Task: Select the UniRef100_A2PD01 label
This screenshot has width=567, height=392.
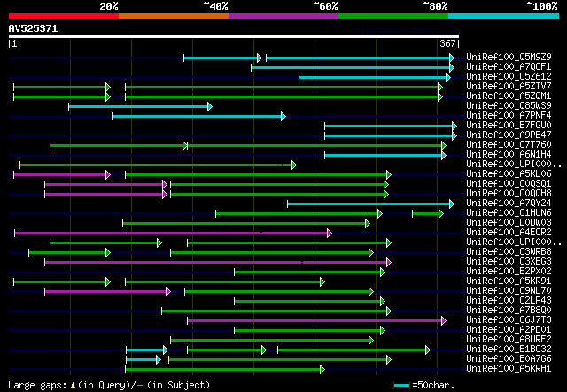Action: (509, 330)
